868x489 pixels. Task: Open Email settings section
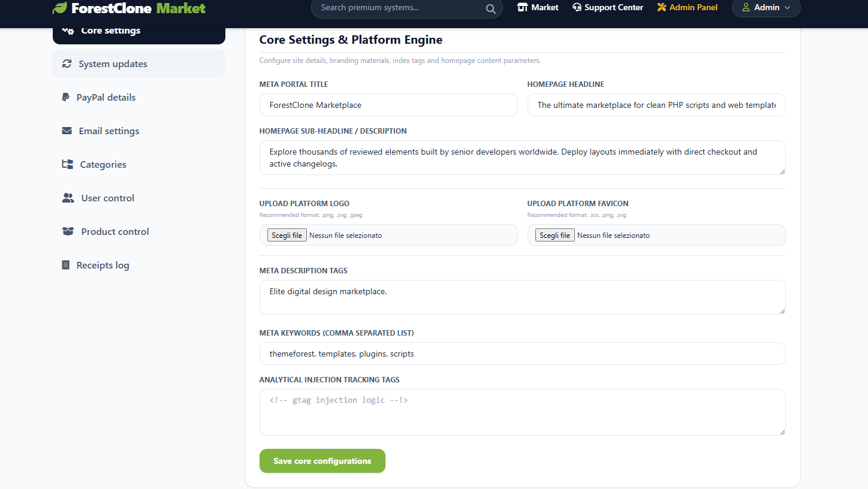point(139,131)
